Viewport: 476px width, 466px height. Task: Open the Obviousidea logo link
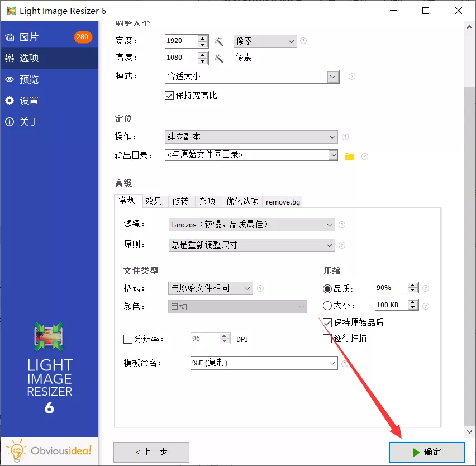[x=49, y=451]
